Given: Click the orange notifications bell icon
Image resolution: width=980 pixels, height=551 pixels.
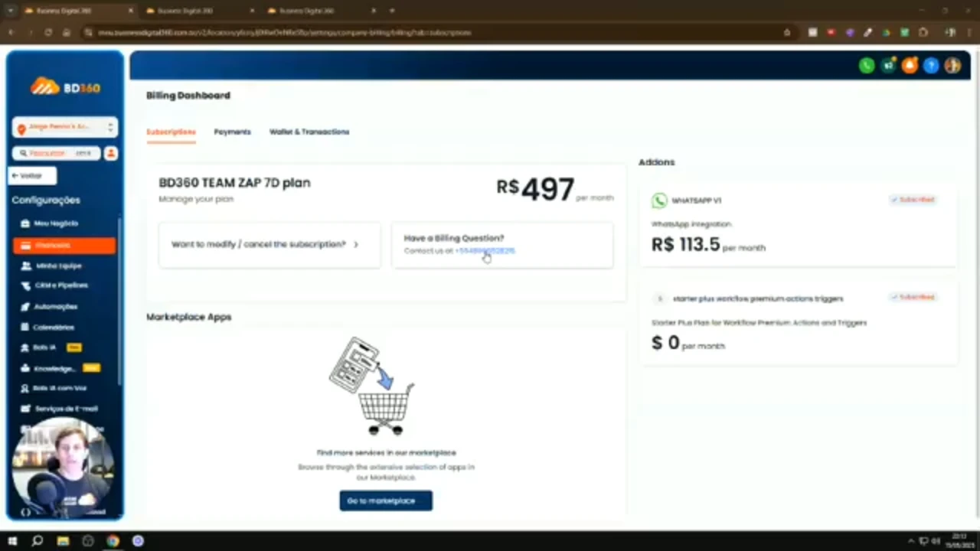Looking at the screenshot, I should pos(910,66).
